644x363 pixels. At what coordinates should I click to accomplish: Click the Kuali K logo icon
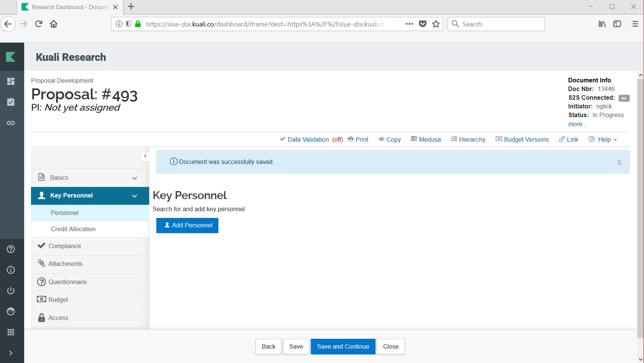(11, 57)
